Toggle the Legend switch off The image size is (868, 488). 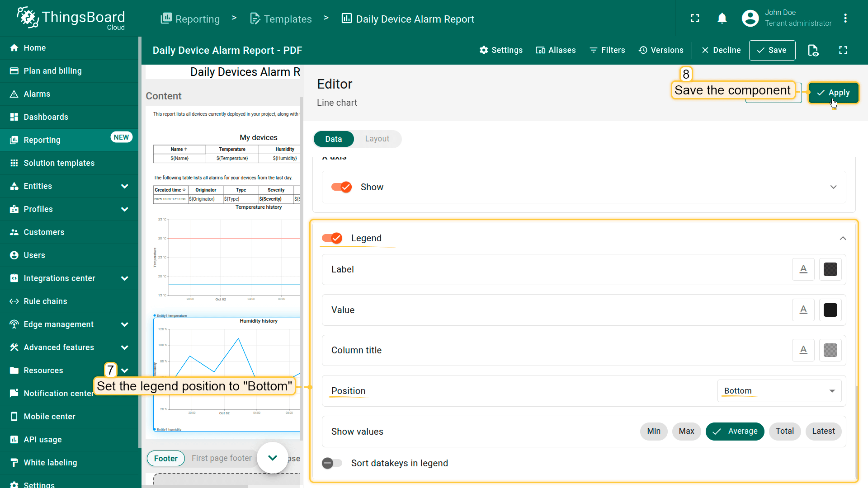(332, 238)
